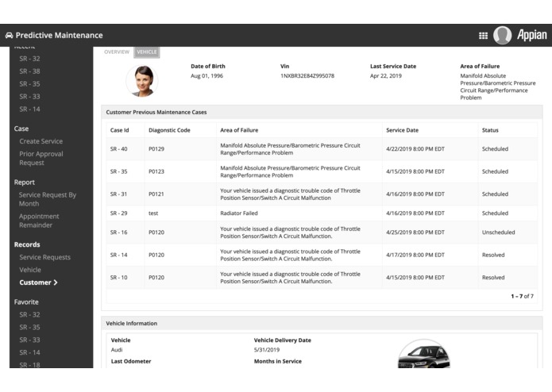Open Service Request By Month report
This screenshot has width=552, height=392.
(x=48, y=199)
